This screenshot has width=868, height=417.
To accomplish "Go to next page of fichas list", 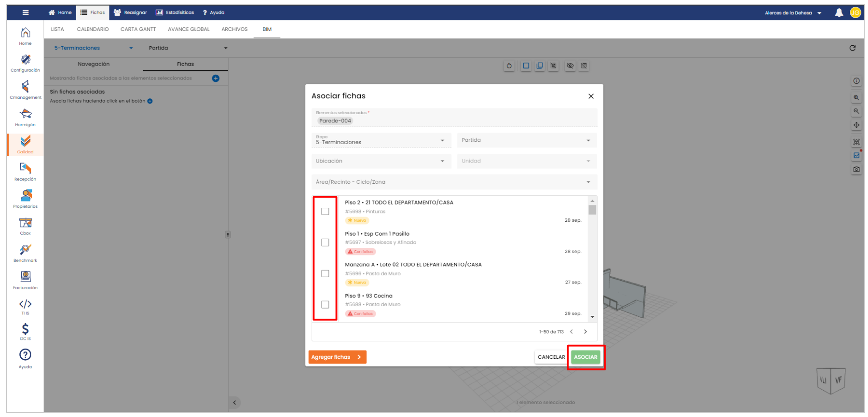I will coord(585,332).
